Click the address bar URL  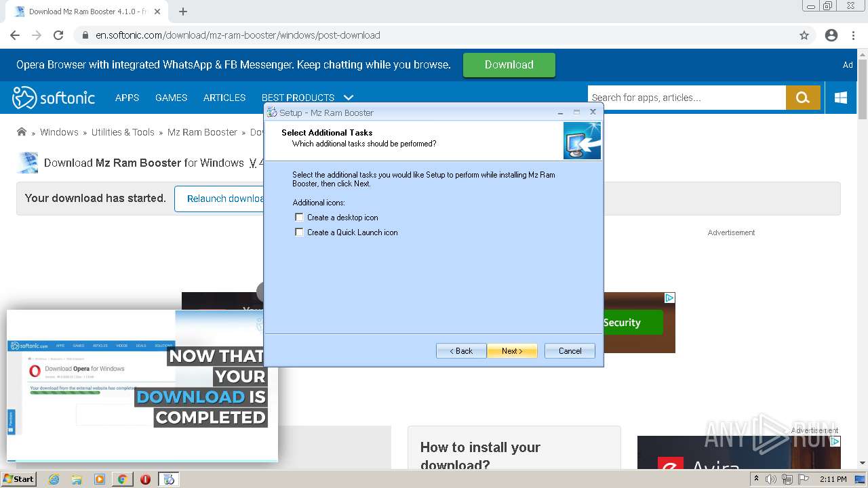pos(237,35)
